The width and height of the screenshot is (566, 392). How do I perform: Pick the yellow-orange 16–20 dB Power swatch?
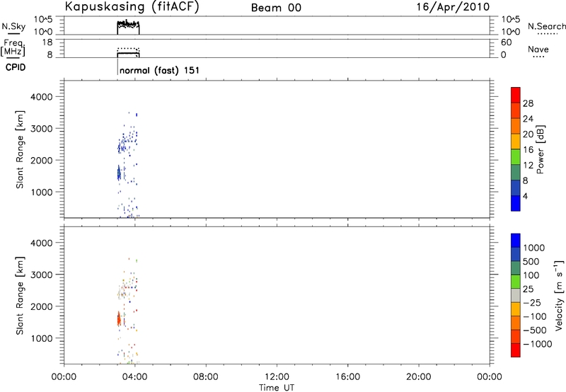(x=516, y=142)
